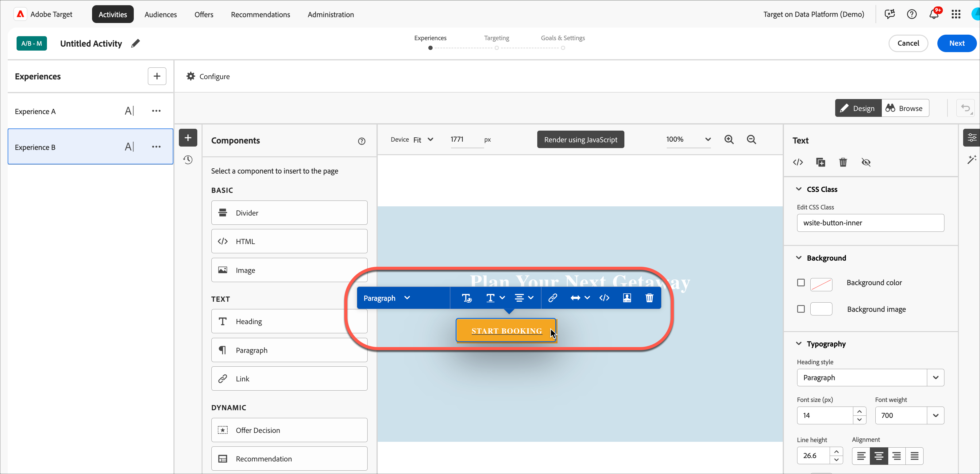980x474 pixels.
Task: Collapse the CSS Class section
Action: tap(799, 189)
